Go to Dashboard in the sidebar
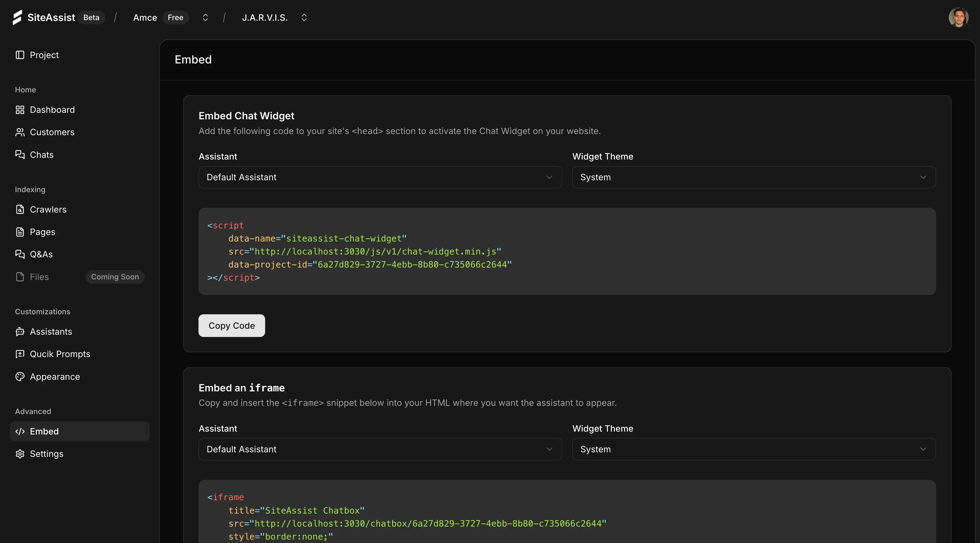The height and width of the screenshot is (543, 980). point(79,110)
